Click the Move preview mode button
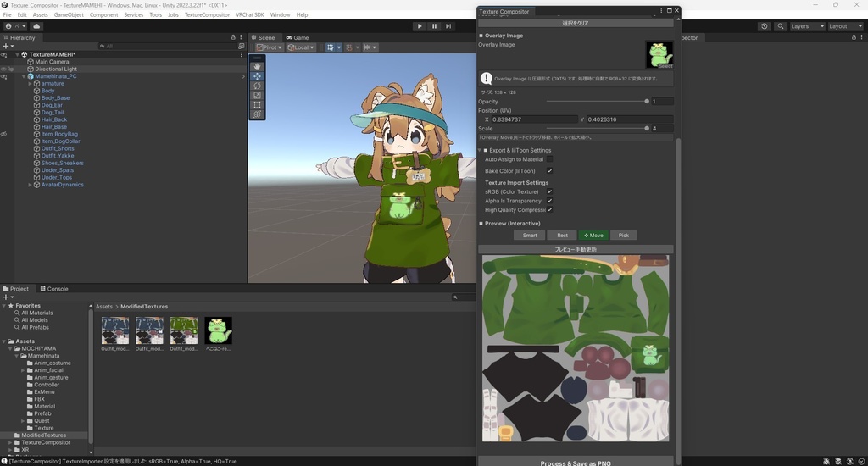 [593, 236]
